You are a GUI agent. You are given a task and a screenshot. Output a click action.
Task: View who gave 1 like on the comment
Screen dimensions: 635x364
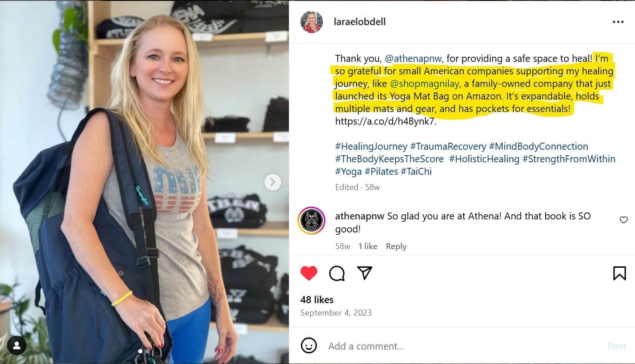368,246
